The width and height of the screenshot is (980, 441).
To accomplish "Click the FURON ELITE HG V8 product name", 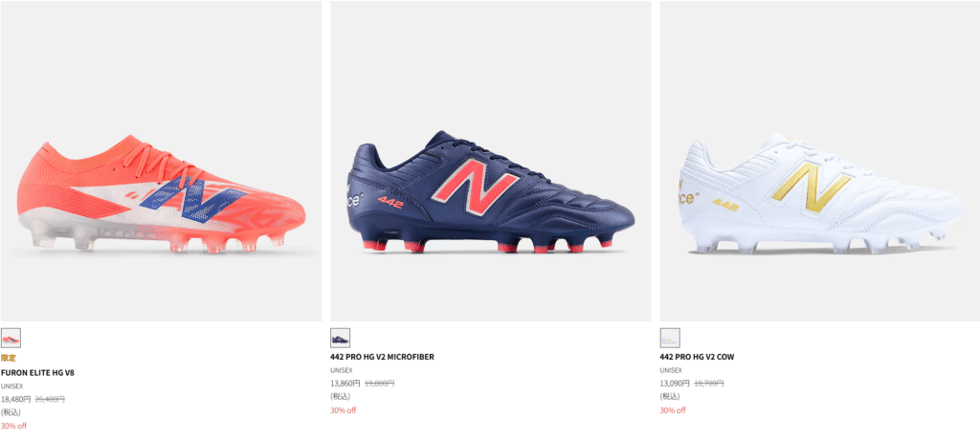I will pyautogui.click(x=36, y=372).
